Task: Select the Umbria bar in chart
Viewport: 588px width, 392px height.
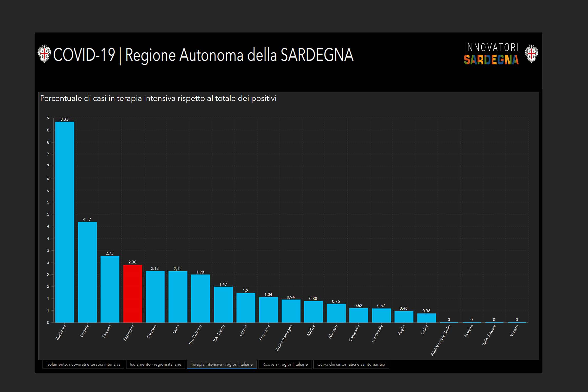Action: [x=87, y=272]
